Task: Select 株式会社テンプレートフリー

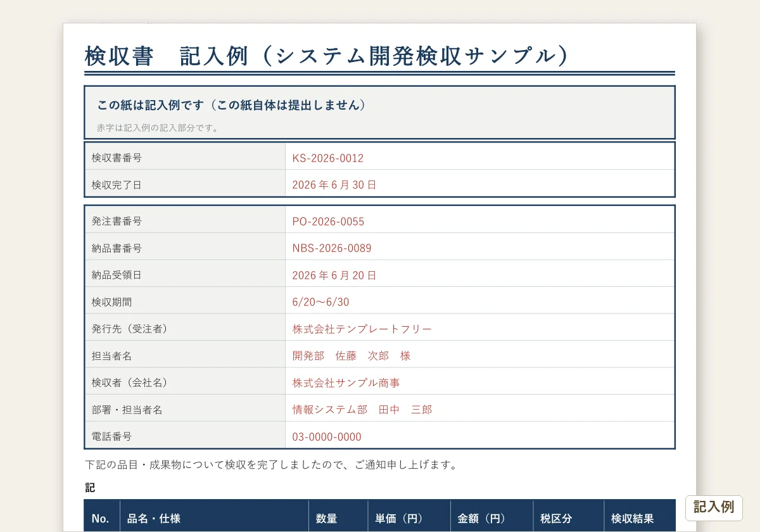Action: point(362,329)
